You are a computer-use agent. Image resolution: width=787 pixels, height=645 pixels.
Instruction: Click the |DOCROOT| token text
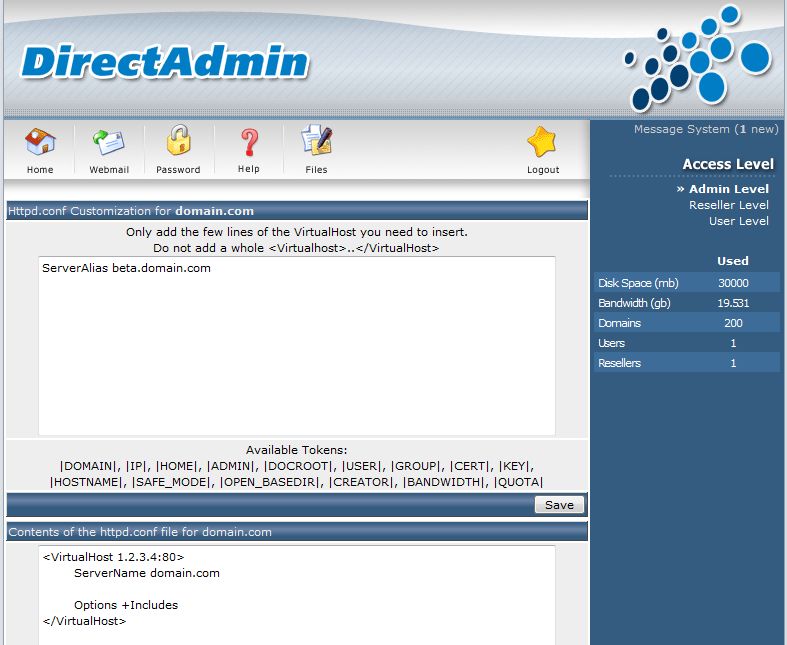(x=298, y=466)
